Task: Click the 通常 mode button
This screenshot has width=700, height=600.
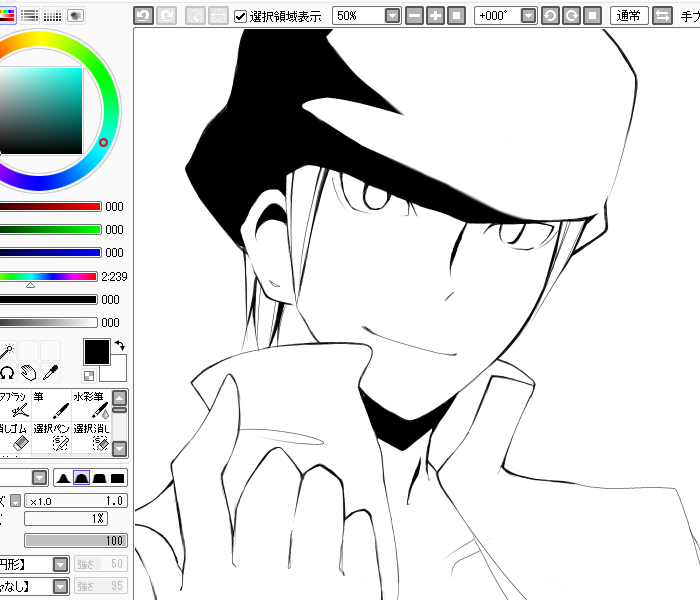Action: [629, 16]
